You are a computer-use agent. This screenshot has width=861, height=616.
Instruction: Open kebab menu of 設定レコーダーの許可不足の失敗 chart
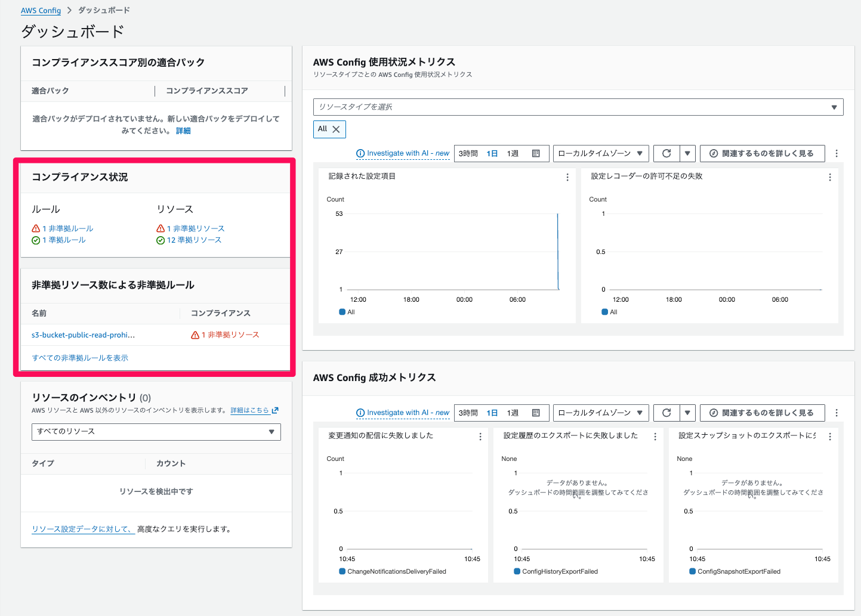pos(830,177)
